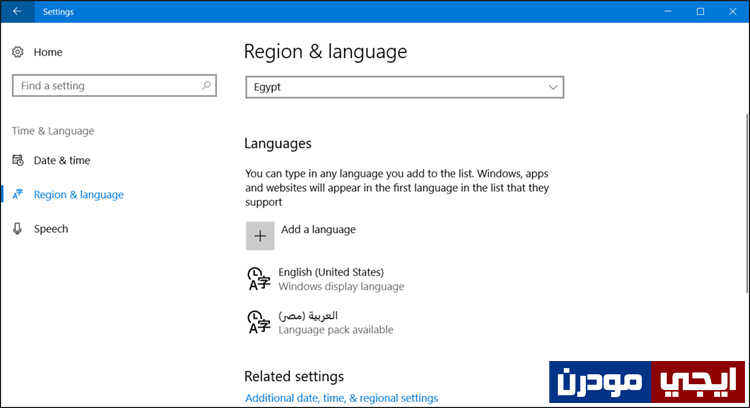
Task: Click the vertical scrollbar on right edge
Action: pyautogui.click(x=747, y=203)
